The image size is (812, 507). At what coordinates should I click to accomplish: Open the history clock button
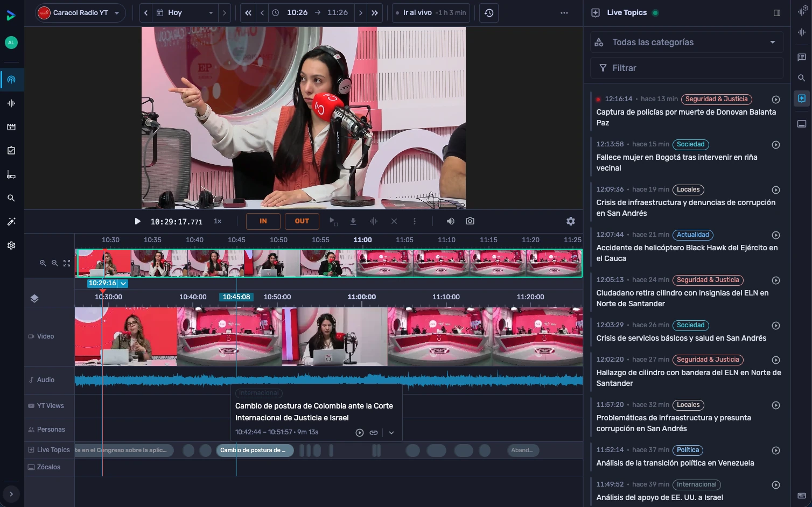[x=489, y=13]
